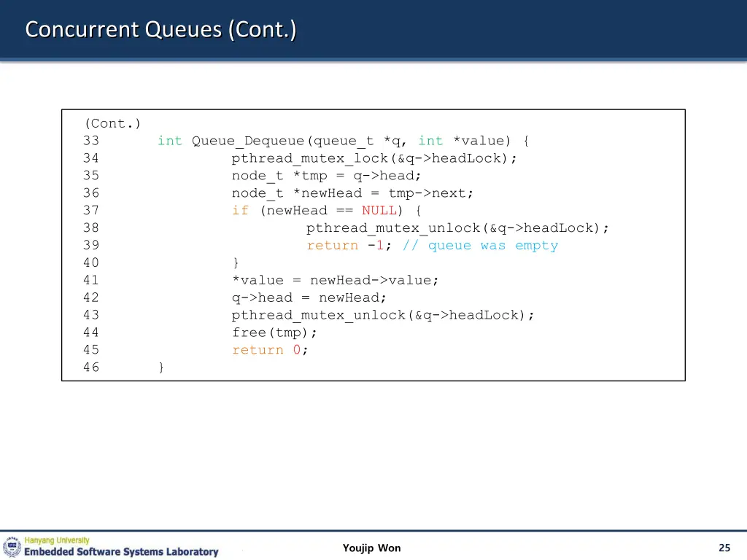Click the blue 'queue was empty' comment
747x560 pixels.
(x=480, y=246)
